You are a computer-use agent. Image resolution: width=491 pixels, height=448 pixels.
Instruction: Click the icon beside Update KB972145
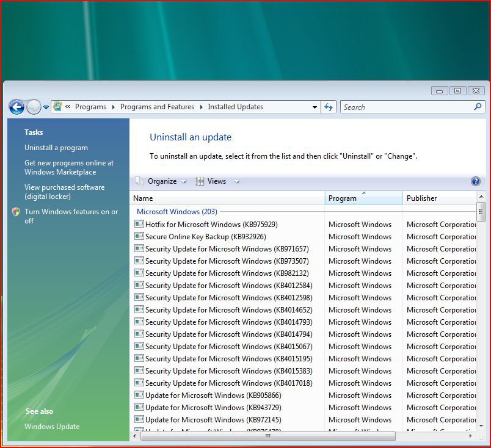click(139, 419)
